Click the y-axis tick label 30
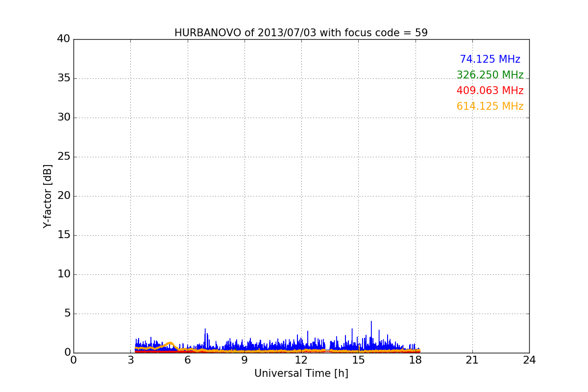Screen dimensions: 588x392 click(64, 118)
